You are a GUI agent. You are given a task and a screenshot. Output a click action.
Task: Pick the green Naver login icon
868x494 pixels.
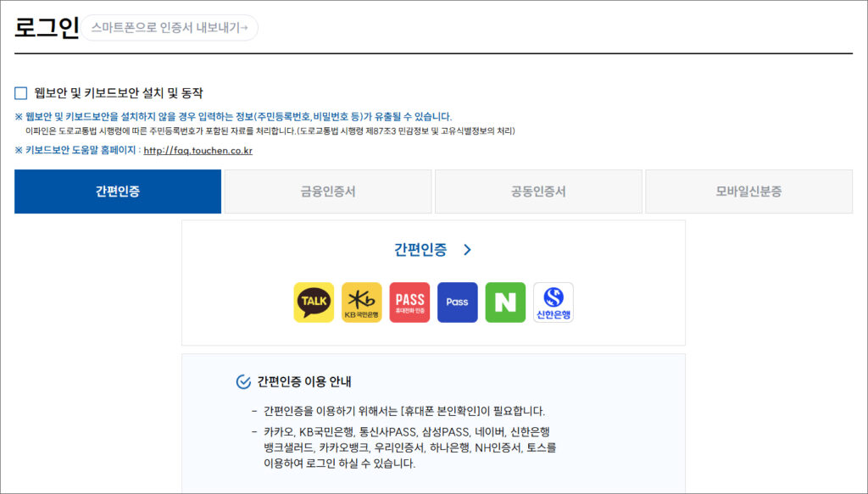coord(505,303)
